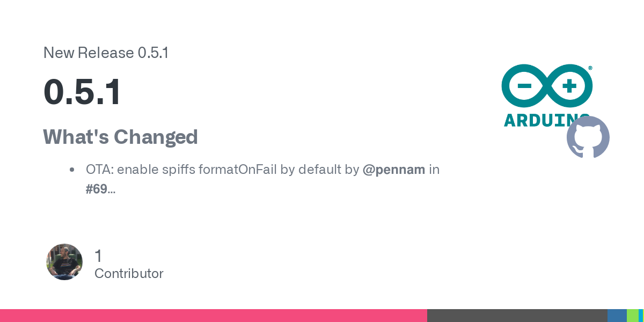Click the large 0.5.1 version title
This screenshot has width=644, height=322.
pyautogui.click(x=82, y=92)
